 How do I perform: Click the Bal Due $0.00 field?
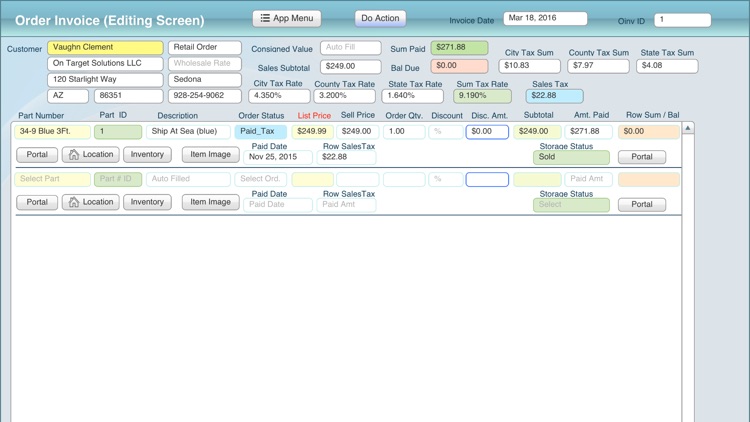point(459,66)
